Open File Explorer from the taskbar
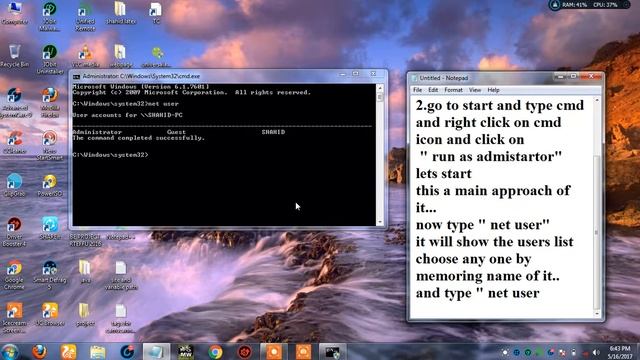Screen dimensions: 640x360 (x=98, y=351)
